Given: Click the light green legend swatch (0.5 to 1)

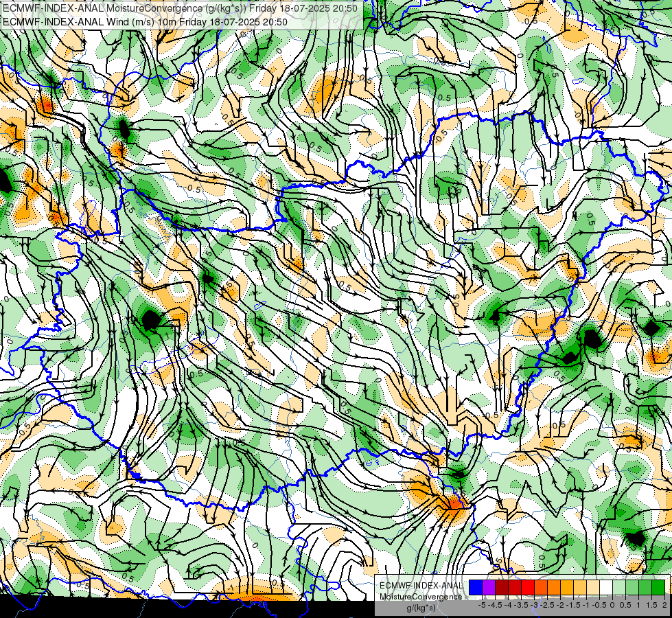Looking at the screenshot, I should point(632,588).
